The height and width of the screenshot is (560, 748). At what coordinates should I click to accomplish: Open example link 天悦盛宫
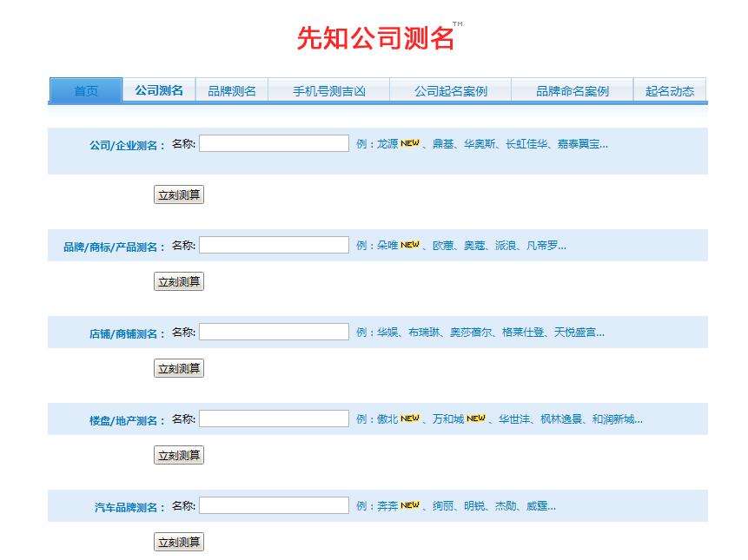pyautogui.click(x=575, y=333)
